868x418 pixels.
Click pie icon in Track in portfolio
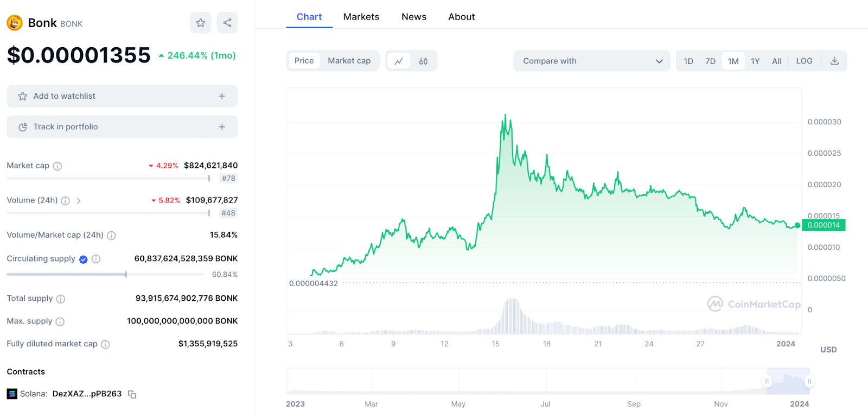tap(23, 127)
